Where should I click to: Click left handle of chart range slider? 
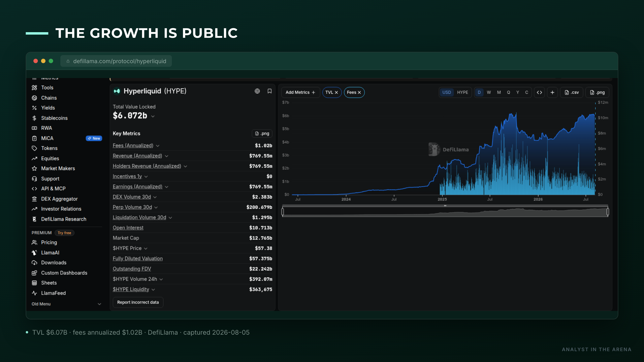point(283,212)
